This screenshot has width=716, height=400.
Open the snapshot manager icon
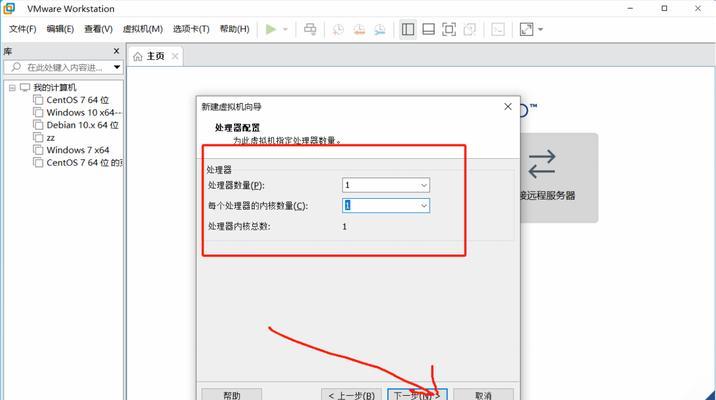(379, 30)
